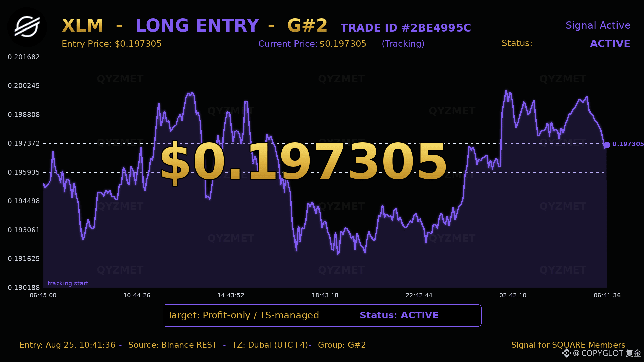644x362 pixels.
Task: Click the bold "ACTIVE" status under Signal Active
Action: click(610, 44)
